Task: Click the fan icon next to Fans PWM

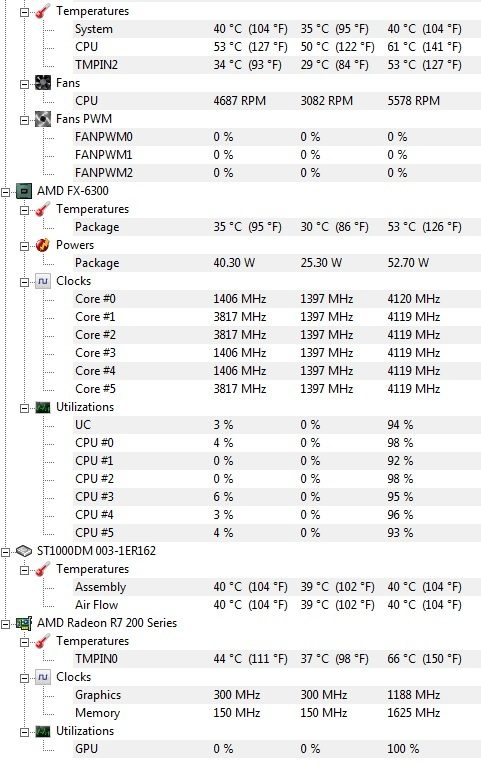Action: coord(43,119)
